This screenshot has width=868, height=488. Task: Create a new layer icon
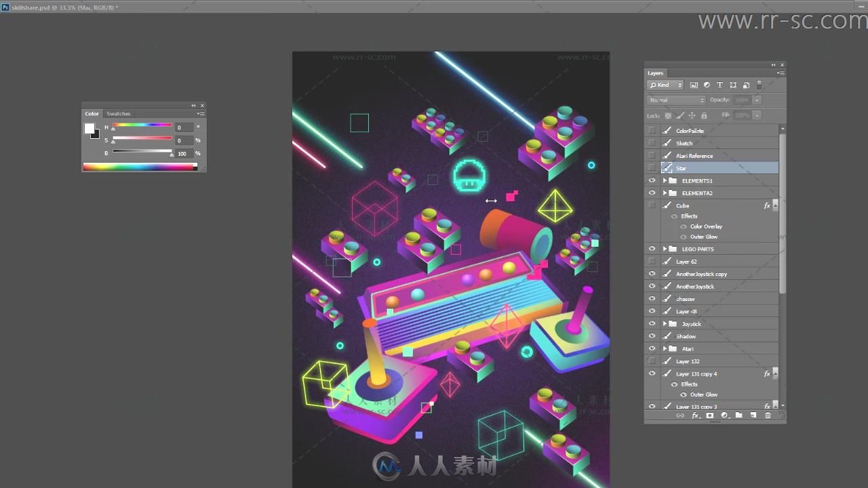[x=753, y=415]
